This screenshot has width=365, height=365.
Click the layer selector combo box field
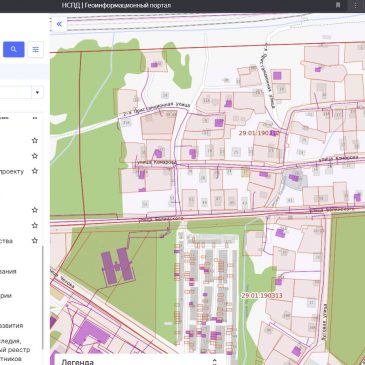[x=21, y=92]
